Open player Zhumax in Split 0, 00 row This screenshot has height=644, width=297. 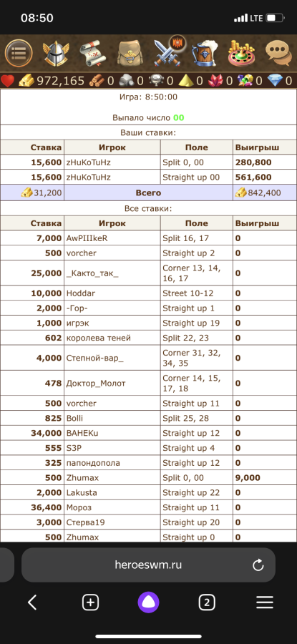82,478
